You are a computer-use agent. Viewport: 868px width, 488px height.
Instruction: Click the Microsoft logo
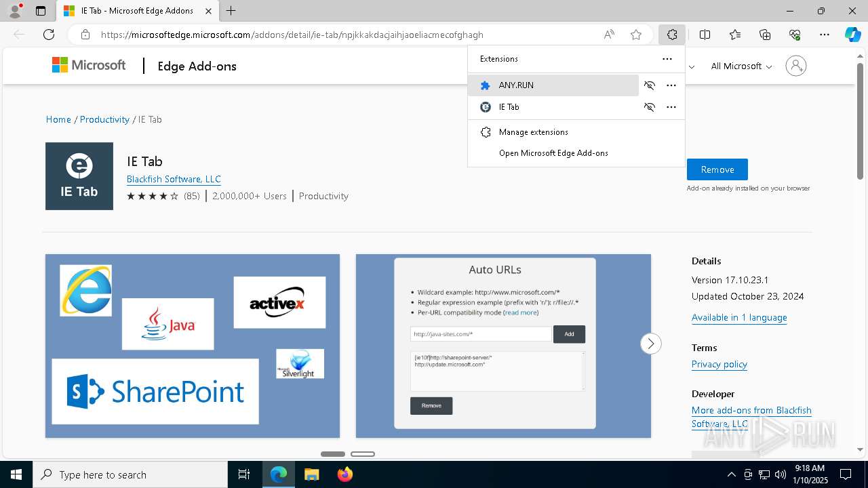tap(89, 65)
